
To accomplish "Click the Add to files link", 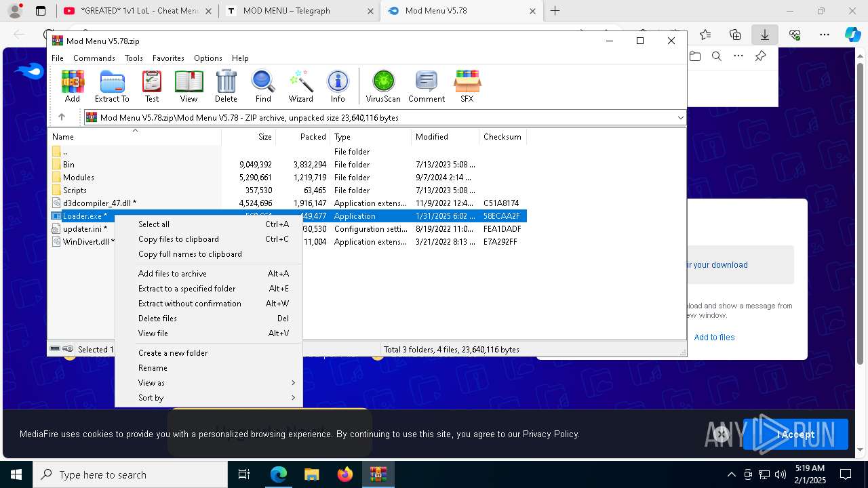I will (x=714, y=338).
